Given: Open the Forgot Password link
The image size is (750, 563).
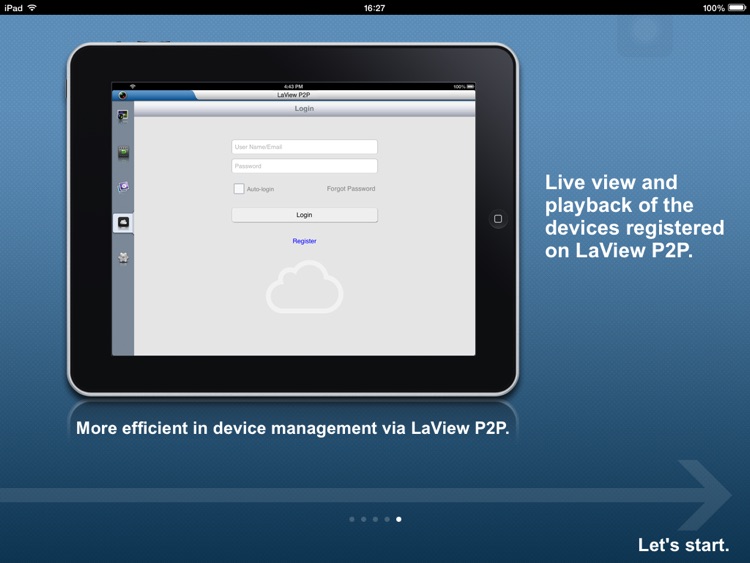Looking at the screenshot, I should pos(351,188).
